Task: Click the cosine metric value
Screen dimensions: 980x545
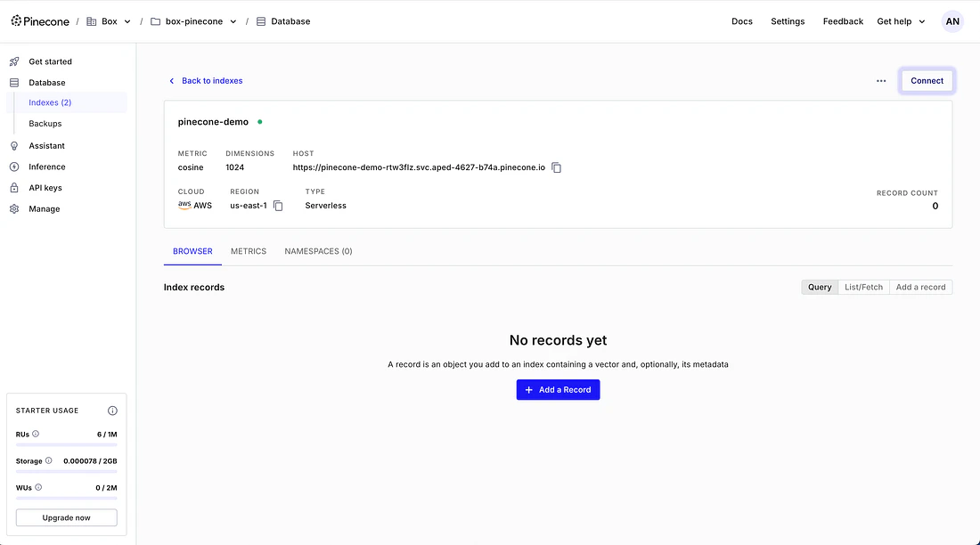Action: click(x=191, y=167)
